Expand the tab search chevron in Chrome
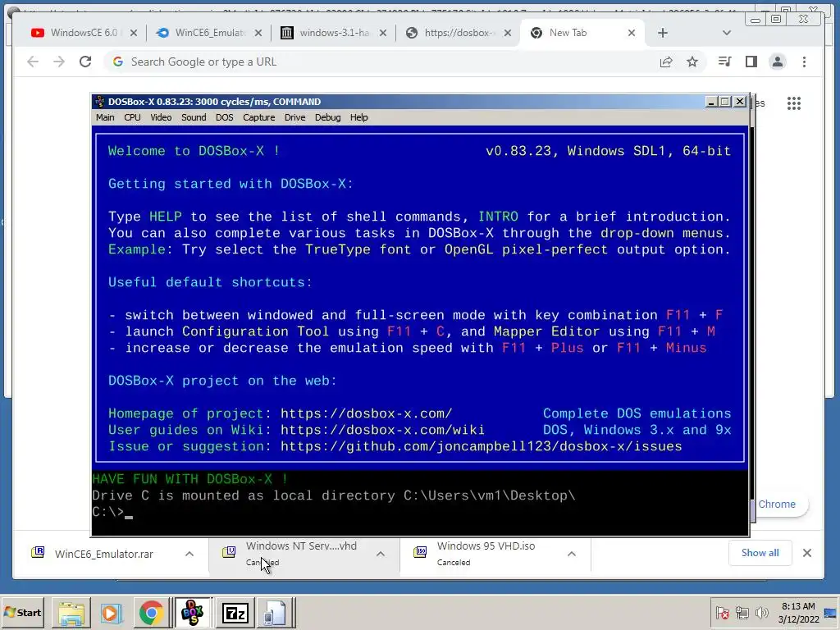 coord(727,33)
